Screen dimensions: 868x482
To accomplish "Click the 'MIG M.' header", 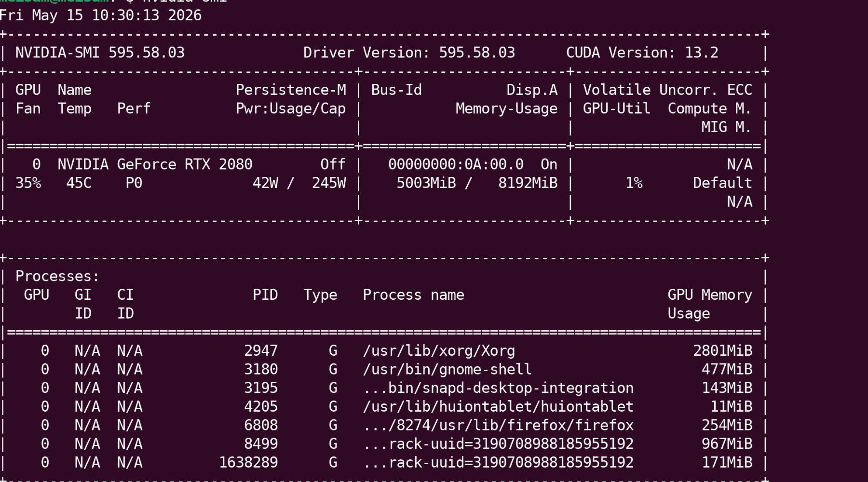I will click(x=727, y=127).
